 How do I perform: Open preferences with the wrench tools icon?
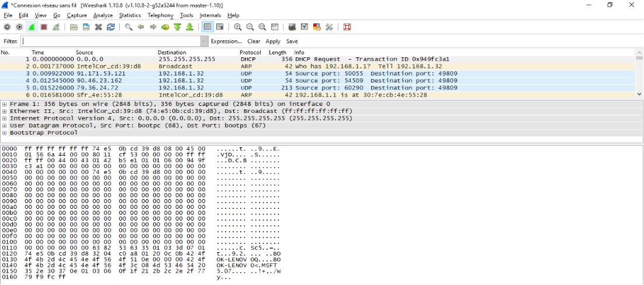coord(329,27)
